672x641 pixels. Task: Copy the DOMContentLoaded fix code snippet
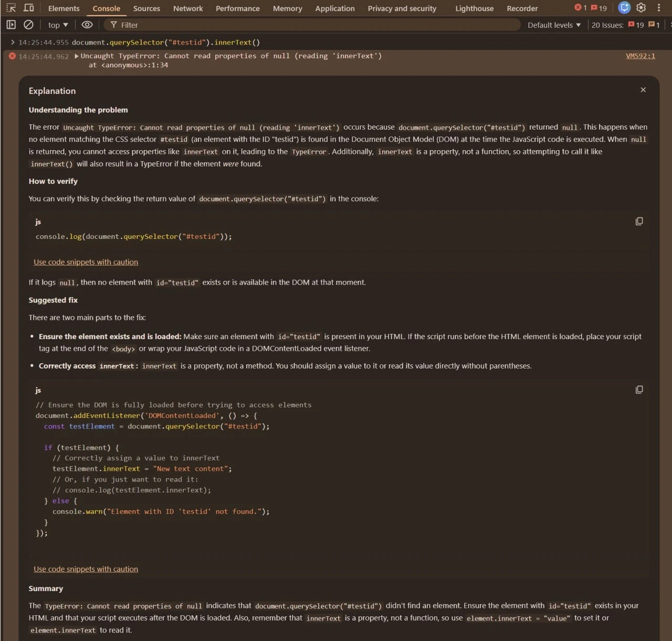[639, 390]
